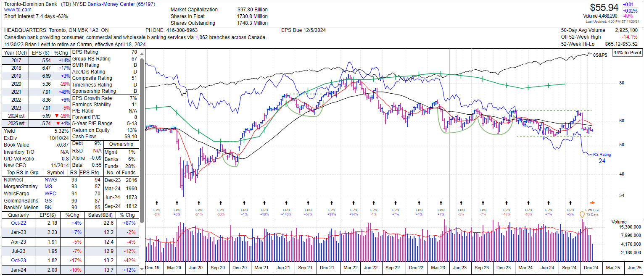Click the Group RS Rating row
The image size is (644, 276).
[105, 59]
